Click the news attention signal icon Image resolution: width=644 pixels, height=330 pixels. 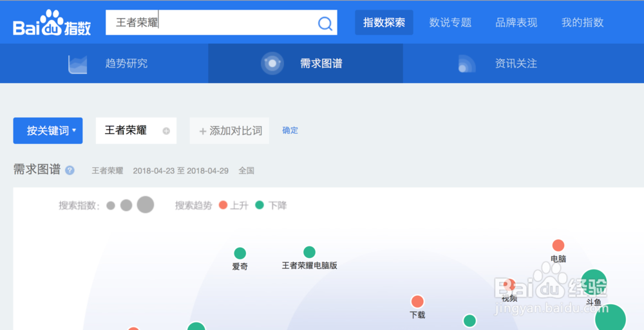pos(466,64)
